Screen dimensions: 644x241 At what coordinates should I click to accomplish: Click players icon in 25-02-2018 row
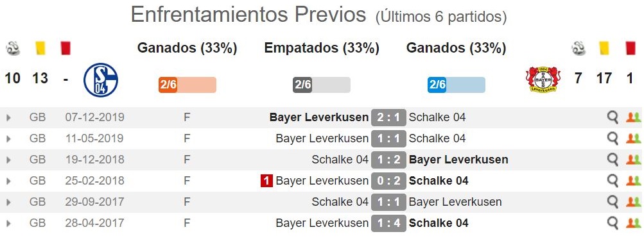(633, 181)
